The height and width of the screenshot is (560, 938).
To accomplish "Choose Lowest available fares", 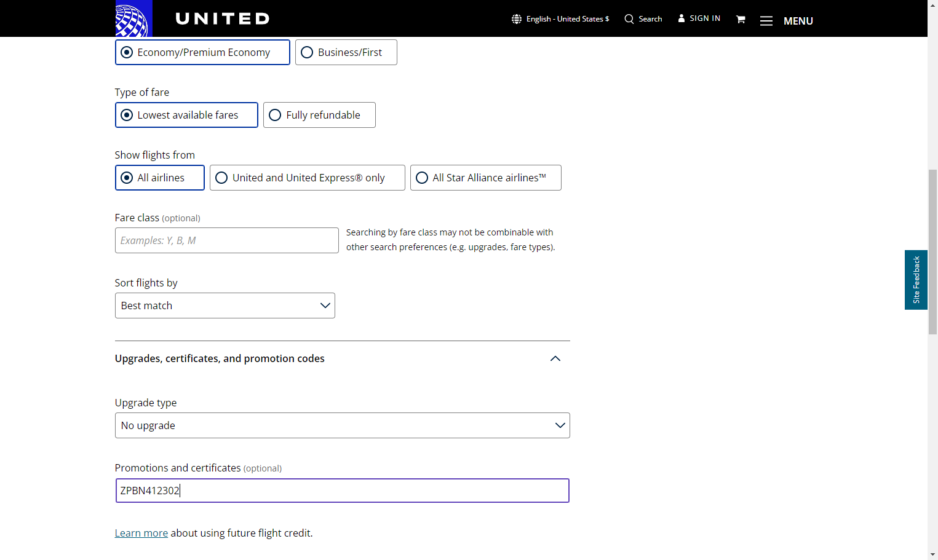I will tap(186, 115).
